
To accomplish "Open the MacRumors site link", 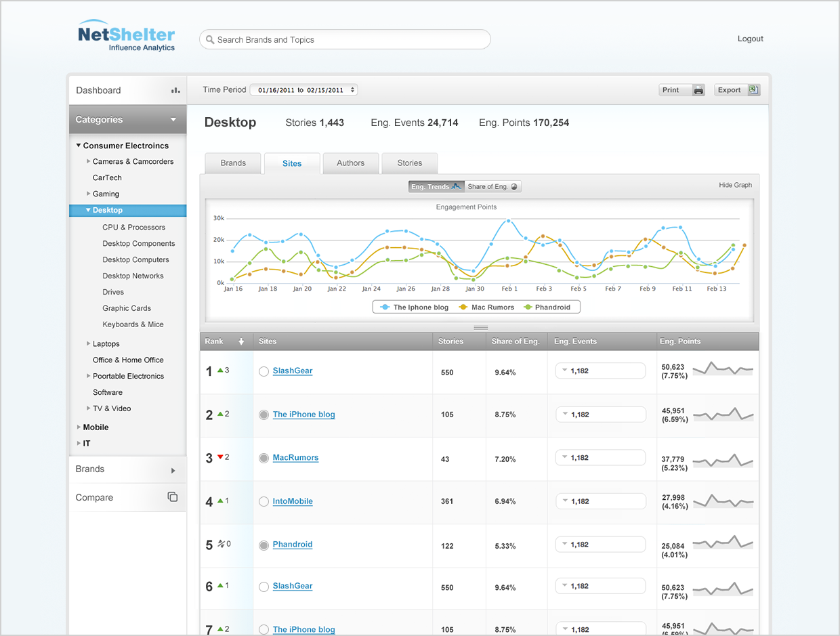I will point(295,458).
